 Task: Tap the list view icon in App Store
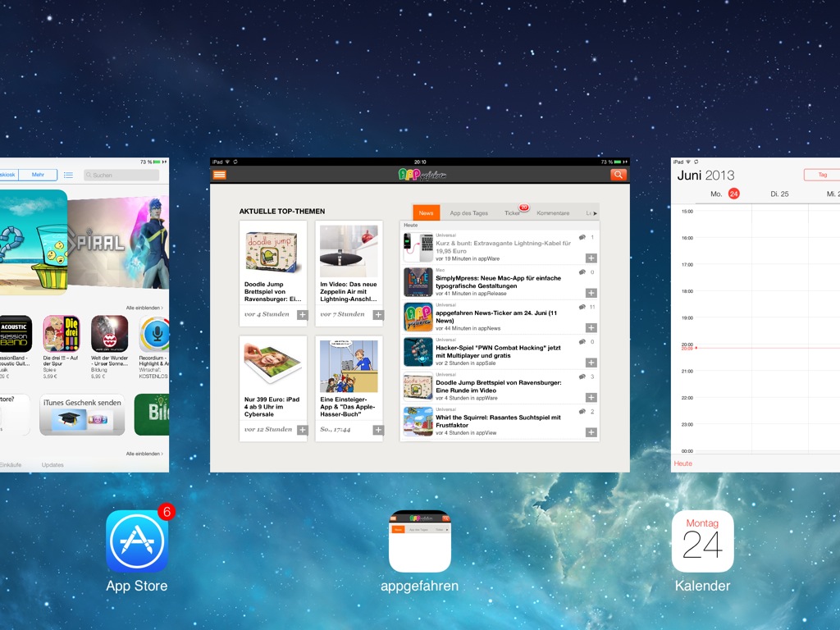(x=68, y=175)
